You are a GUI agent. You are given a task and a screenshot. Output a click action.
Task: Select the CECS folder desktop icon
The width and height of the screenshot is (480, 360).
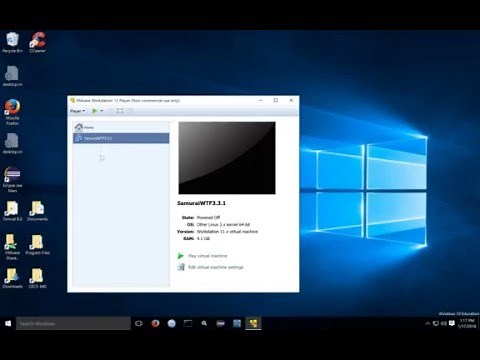37,278
